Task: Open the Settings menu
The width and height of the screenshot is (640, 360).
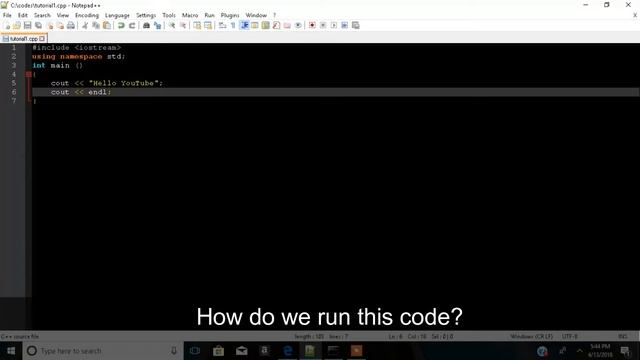Action: pyautogui.click(x=146, y=15)
